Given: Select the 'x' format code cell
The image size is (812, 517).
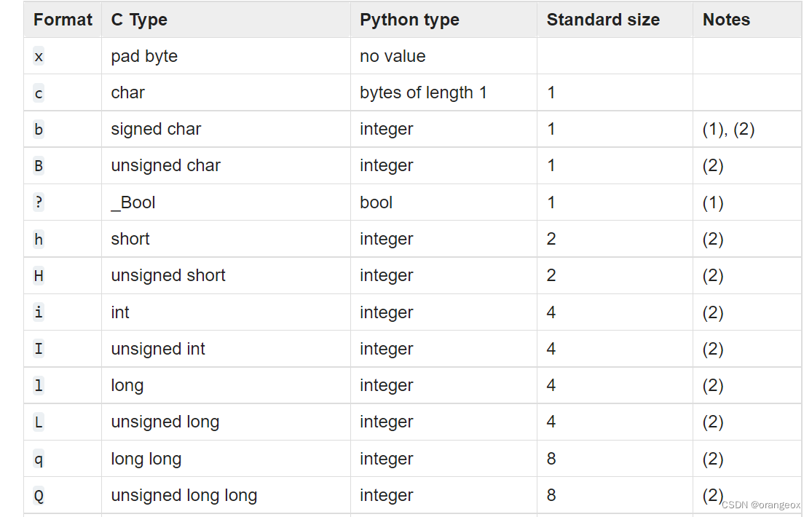Looking at the screenshot, I should point(39,56).
